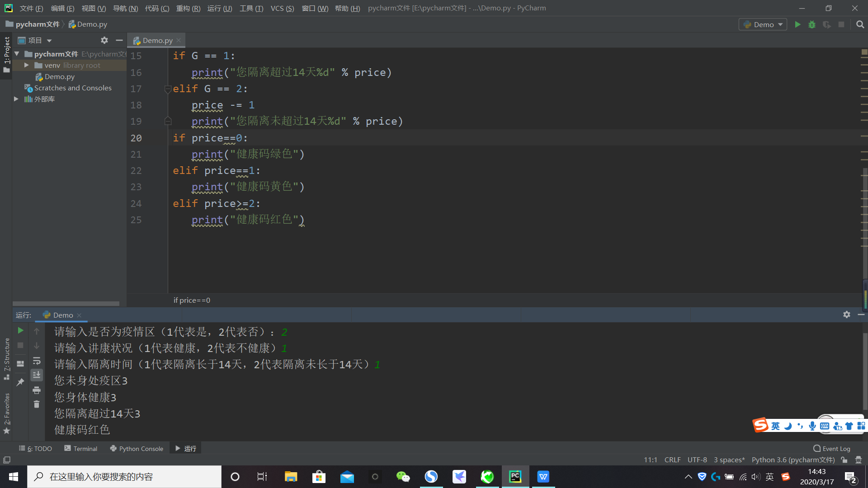Close the Demo.py editor tab
The height and width of the screenshot is (488, 868).
[x=179, y=40]
